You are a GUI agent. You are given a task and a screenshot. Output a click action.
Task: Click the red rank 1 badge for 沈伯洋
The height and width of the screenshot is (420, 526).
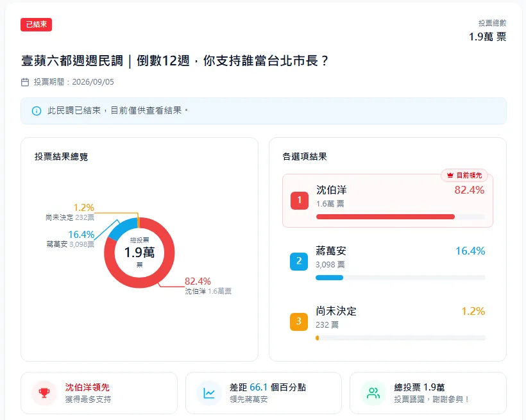pos(299,200)
